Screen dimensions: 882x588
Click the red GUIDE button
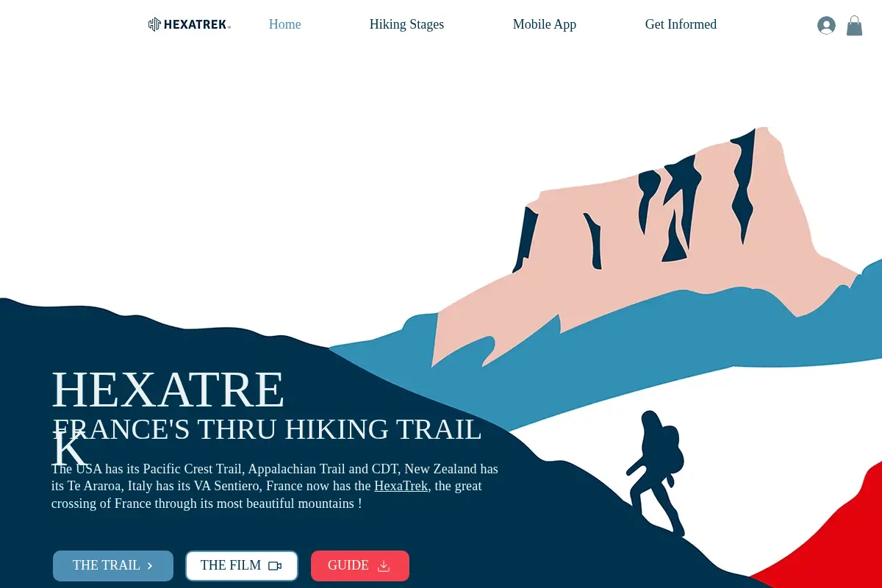coord(360,566)
